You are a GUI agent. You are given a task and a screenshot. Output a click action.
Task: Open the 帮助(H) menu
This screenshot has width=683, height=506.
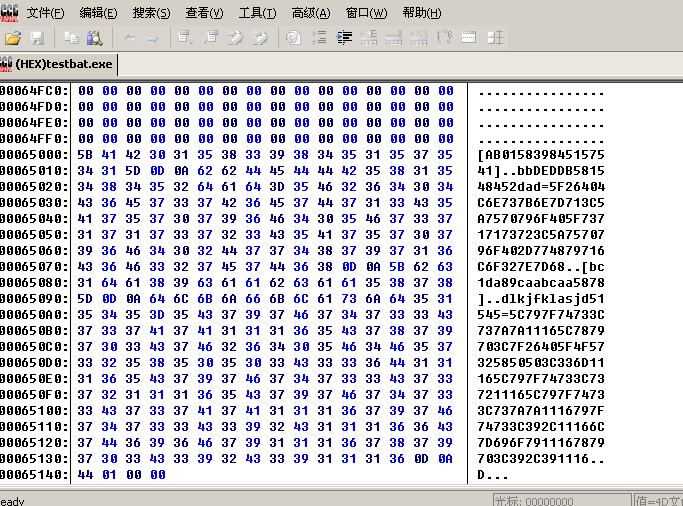421,13
